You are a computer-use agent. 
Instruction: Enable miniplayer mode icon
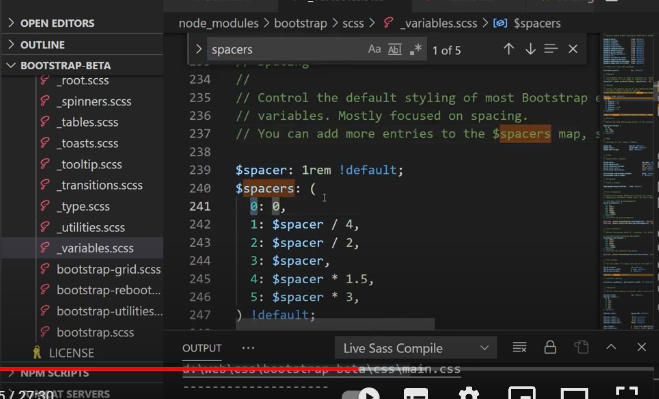[522, 393]
